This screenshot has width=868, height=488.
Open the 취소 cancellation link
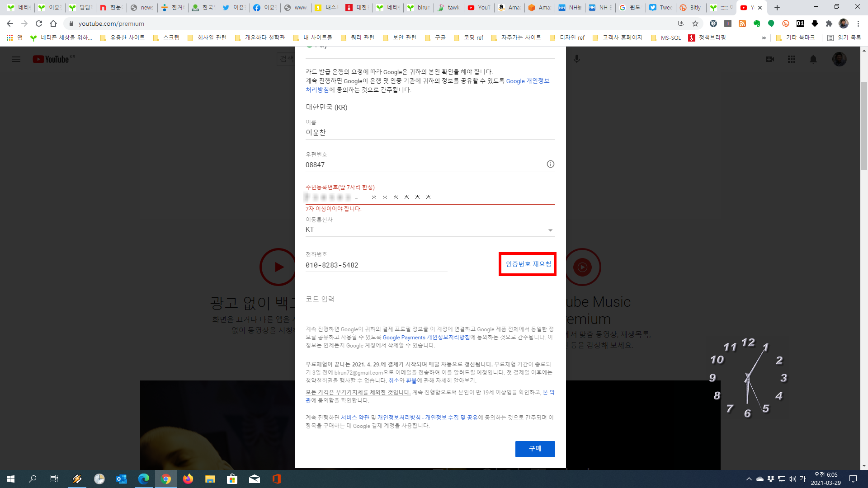click(393, 380)
